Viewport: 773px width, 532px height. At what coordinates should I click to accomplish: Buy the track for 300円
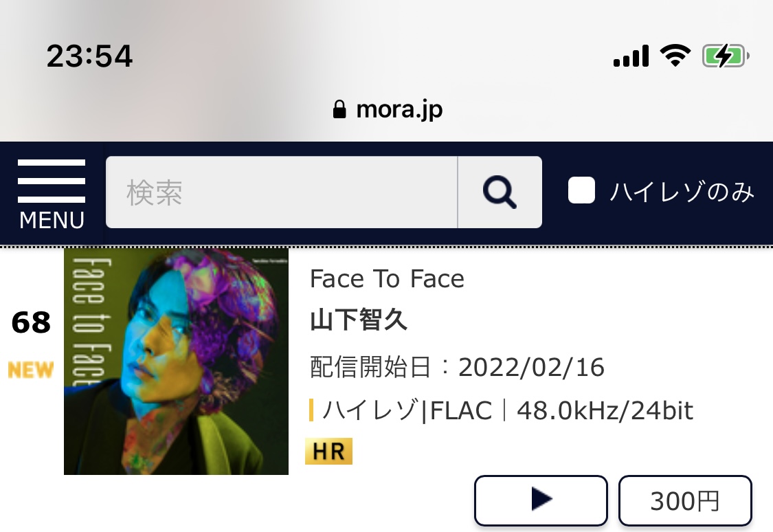(685, 500)
